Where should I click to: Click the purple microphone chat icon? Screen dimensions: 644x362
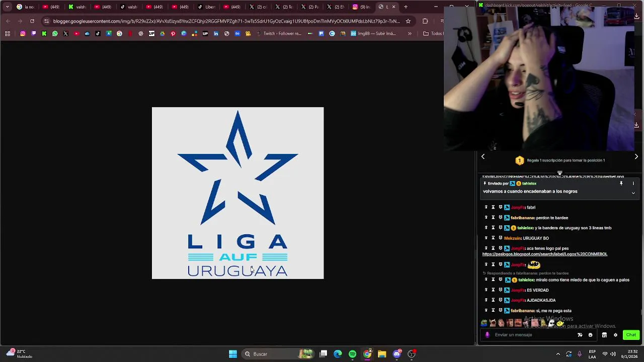click(487, 335)
